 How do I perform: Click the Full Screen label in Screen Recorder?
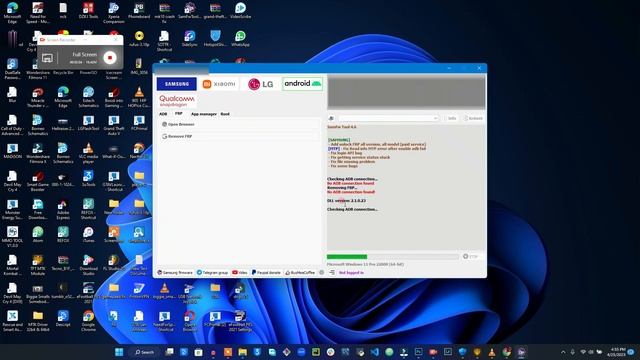pyautogui.click(x=84, y=54)
